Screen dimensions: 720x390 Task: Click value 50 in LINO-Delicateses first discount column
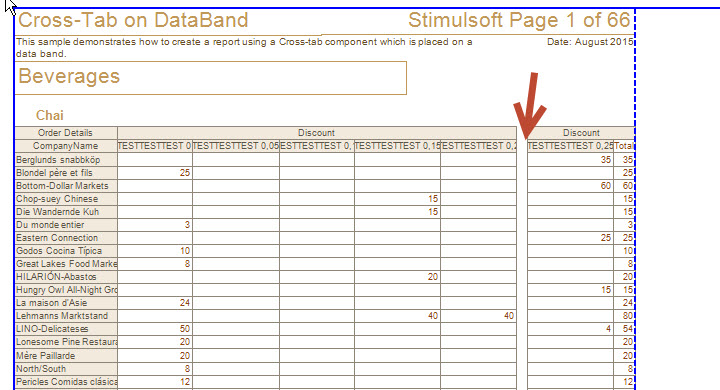click(185, 329)
